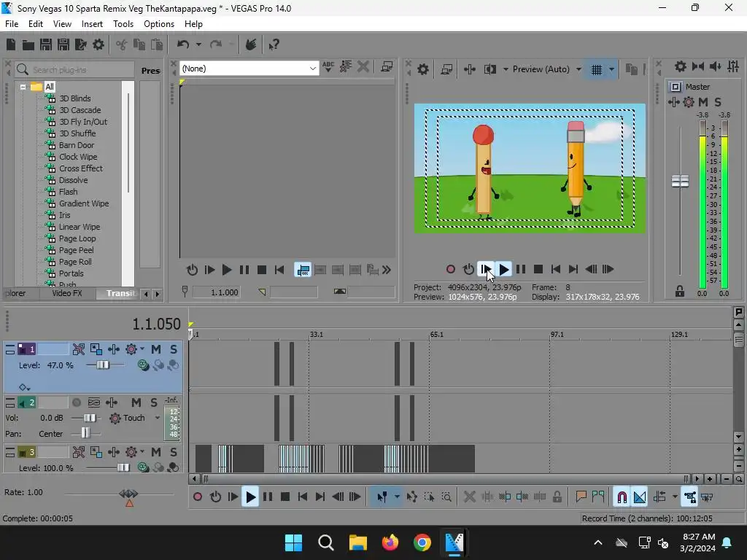Open Touch automation mode dropdown on track 2
The height and width of the screenshot is (560, 747).
point(158,418)
